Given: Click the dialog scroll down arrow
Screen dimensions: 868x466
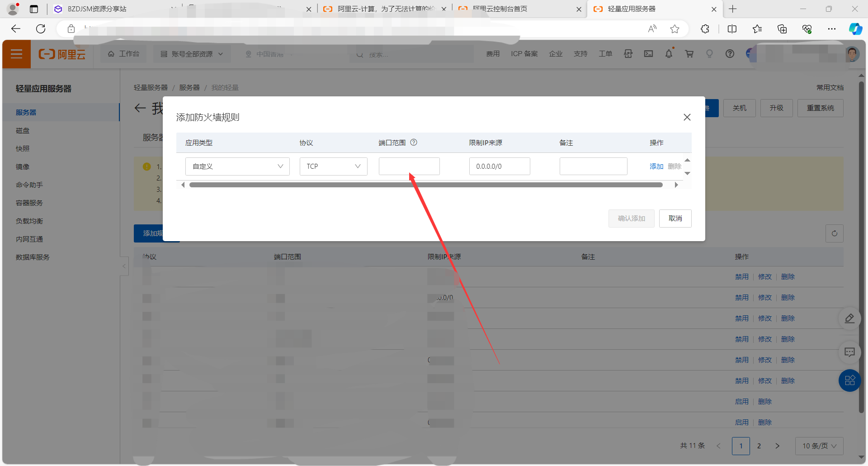Looking at the screenshot, I should tap(687, 173).
